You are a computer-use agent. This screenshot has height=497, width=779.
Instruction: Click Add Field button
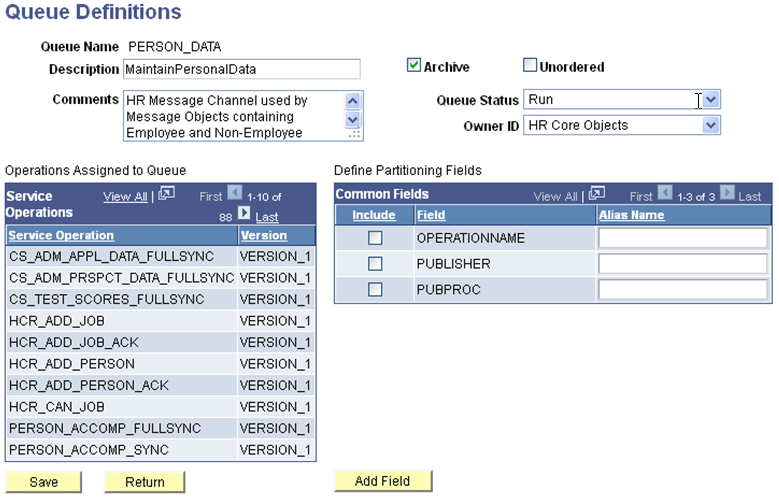(x=383, y=481)
